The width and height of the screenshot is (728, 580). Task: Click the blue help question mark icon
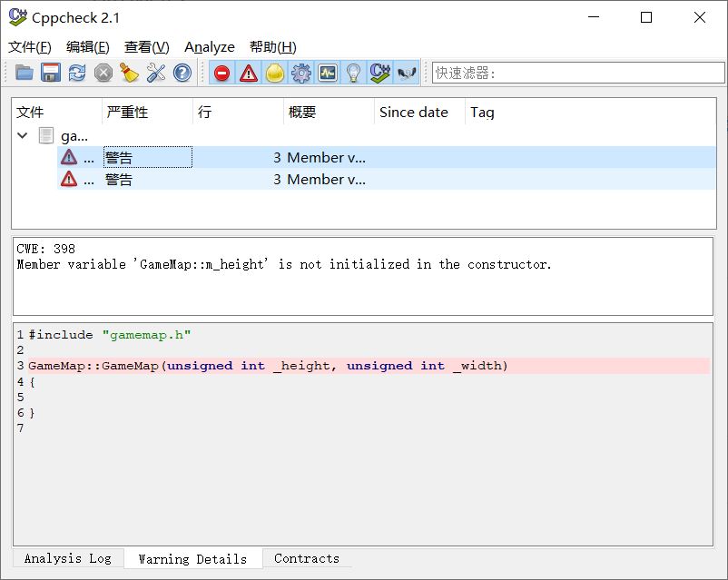point(182,73)
